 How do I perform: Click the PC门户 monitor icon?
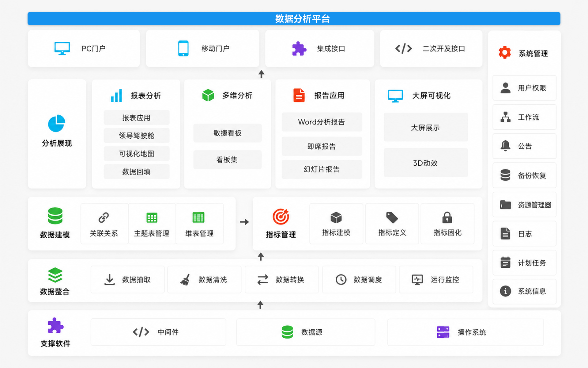(x=62, y=48)
